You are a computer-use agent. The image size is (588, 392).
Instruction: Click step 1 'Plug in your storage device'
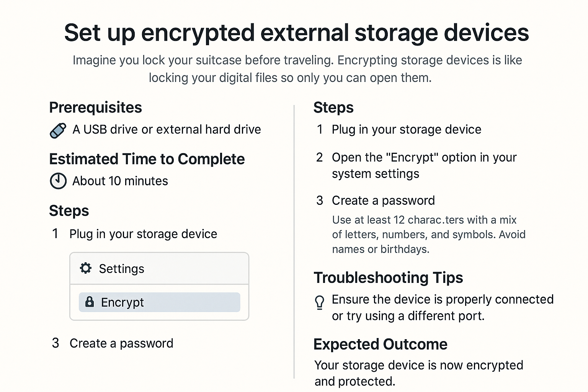143,234
